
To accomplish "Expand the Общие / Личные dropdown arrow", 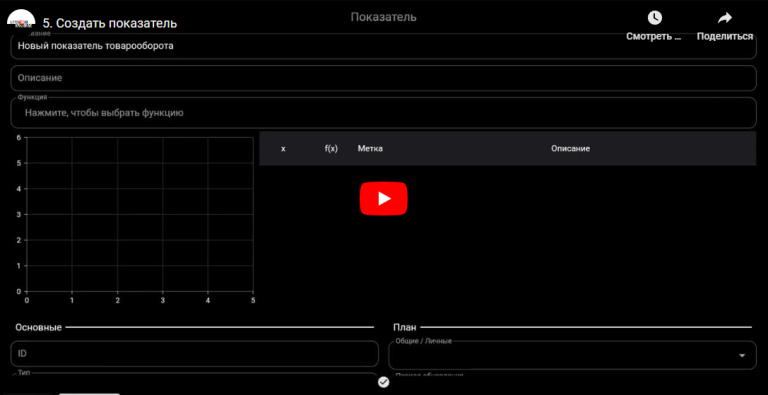I will (742, 355).
